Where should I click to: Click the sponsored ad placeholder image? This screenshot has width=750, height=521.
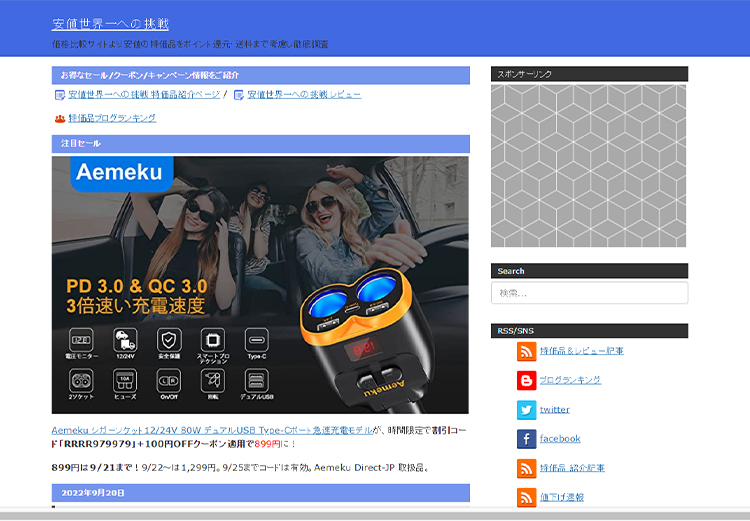[588, 165]
